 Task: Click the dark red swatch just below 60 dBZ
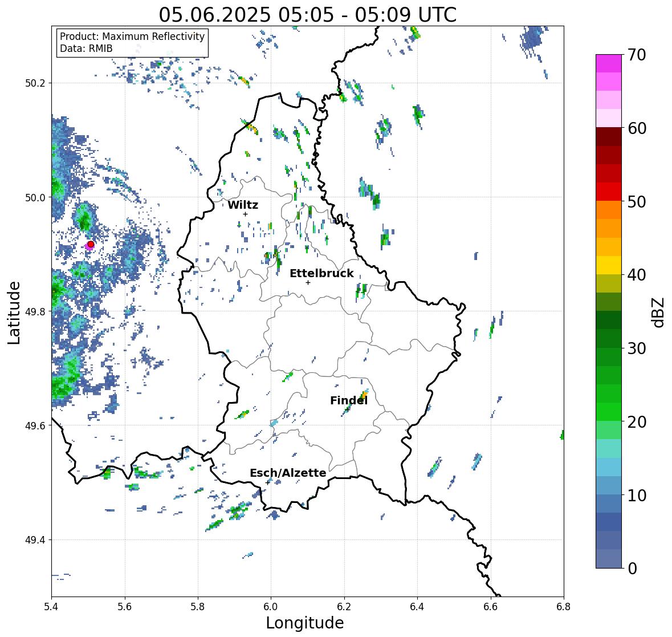(x=609, y=137)
